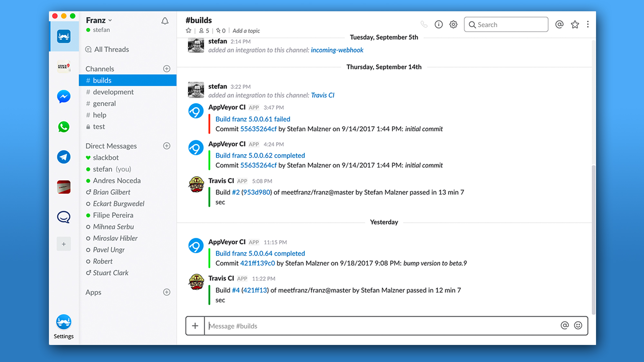Screen dimensions: 644x362
Task: Start a new direct message with plus icon
Action: (x=167, y=146)
